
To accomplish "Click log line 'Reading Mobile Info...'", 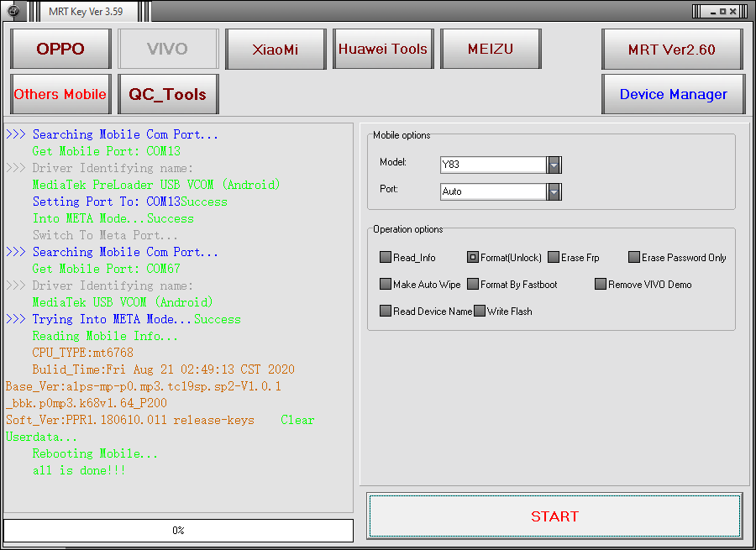I will (105, 336).
